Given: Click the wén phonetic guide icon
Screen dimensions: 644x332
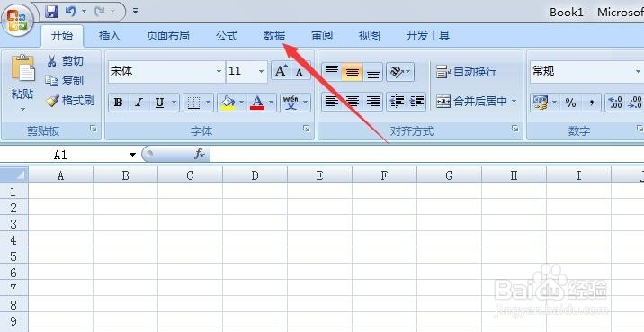Looking at the screenshot, I should 291,103.
